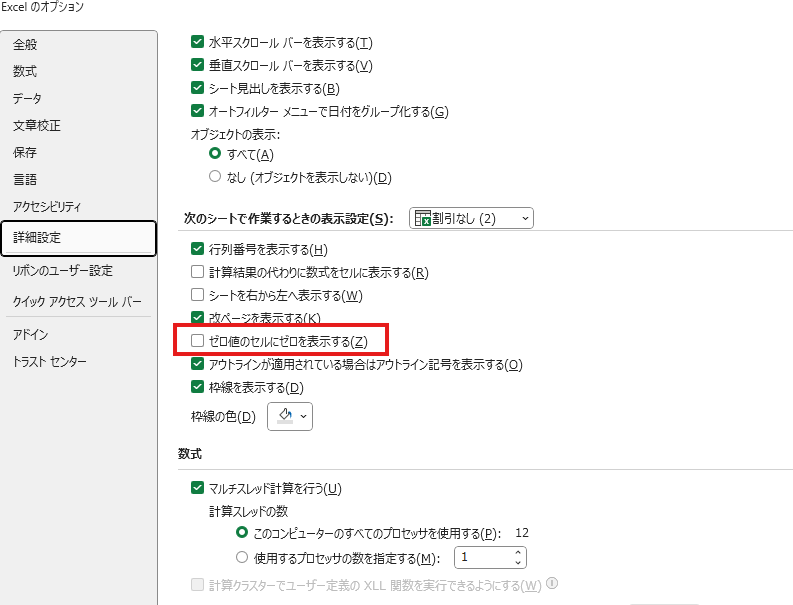
Task: Select クイック アクセス ツール バー category
Action: click(76, 301)
